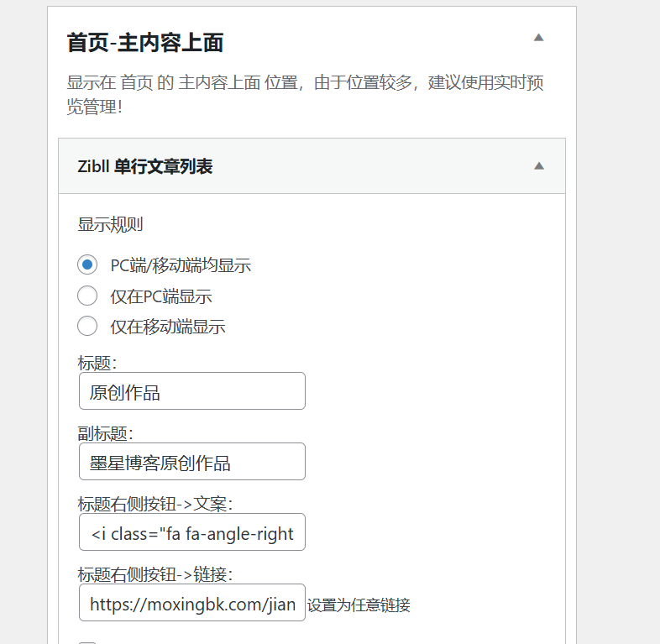Click the 显示规则 label
Image resolution: width=660 pixels, height=644 pixels.
point(110,224)
